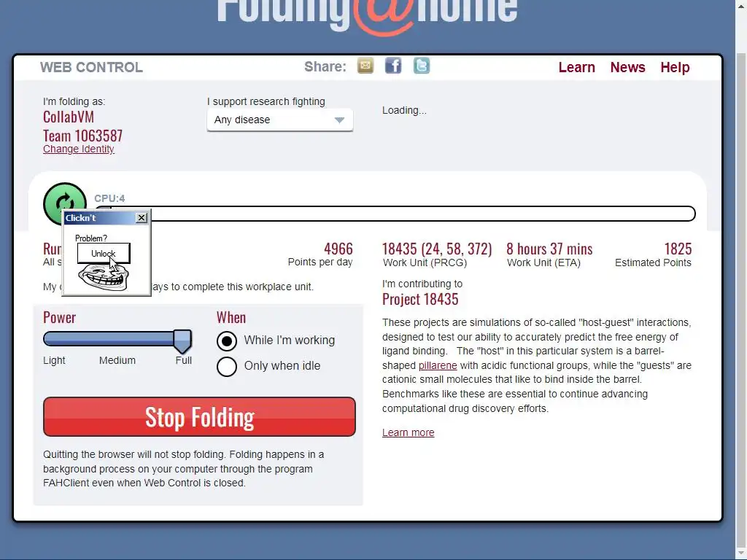The height and width of the screenshot is (560, 747).
Task: Open the pillarene hyperlink
Action: coord(438,365)
